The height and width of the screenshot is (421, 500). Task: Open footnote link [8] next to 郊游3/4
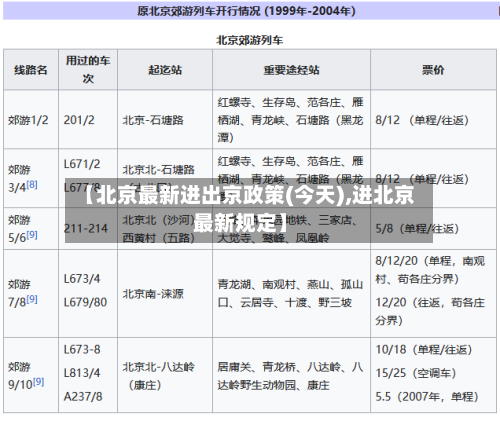point(32,184)
